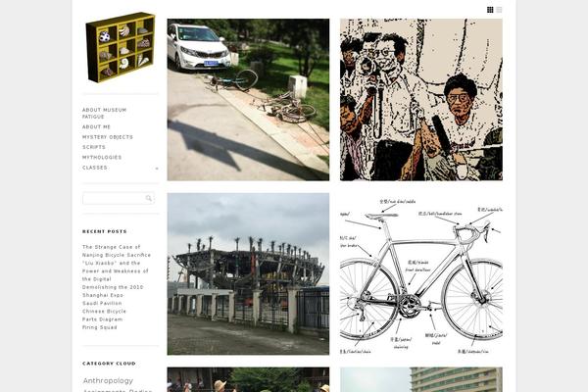Open Scripts menu item
This screenshot has width=588, height=392.
click(94, 147)
